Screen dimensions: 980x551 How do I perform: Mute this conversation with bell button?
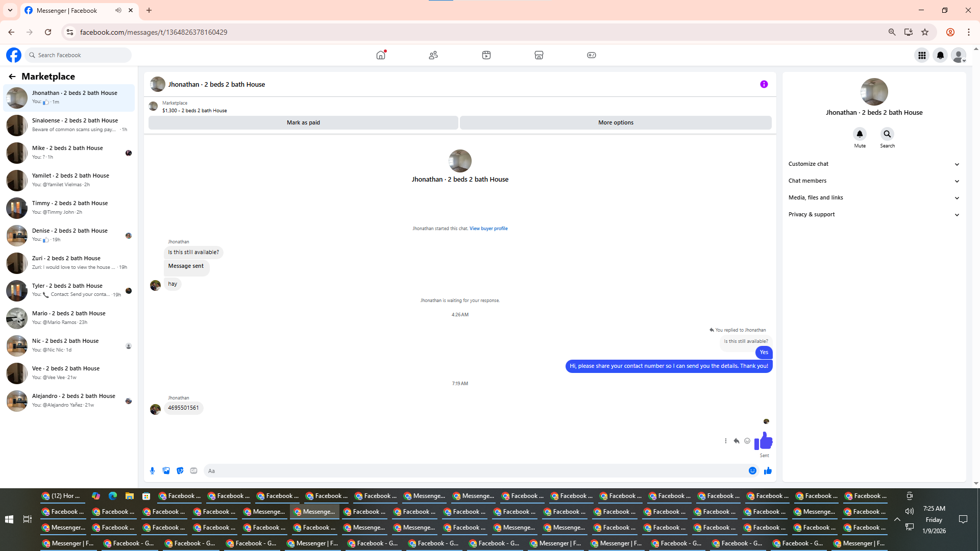pyautogui.click(x=860, y=134)
